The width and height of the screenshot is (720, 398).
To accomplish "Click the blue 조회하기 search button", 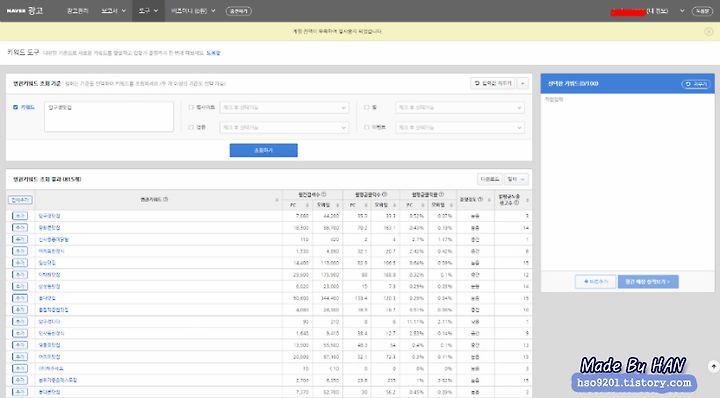I will [x=264, y=150].
